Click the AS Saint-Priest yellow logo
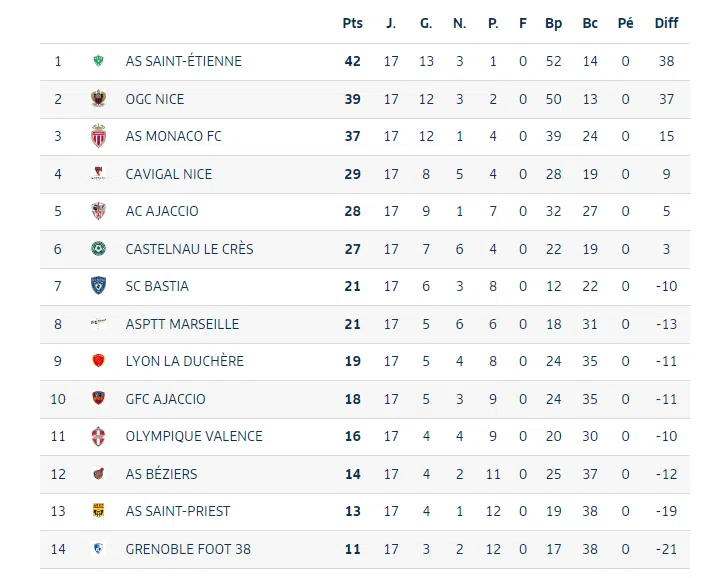Screen dimensions: 702x578 click(98, 511)
